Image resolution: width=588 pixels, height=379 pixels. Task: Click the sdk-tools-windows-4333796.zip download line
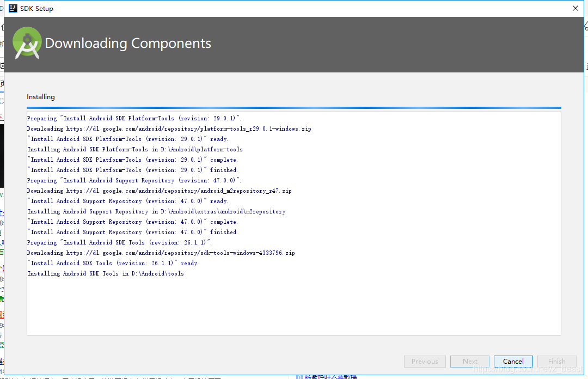coord(161,253)
